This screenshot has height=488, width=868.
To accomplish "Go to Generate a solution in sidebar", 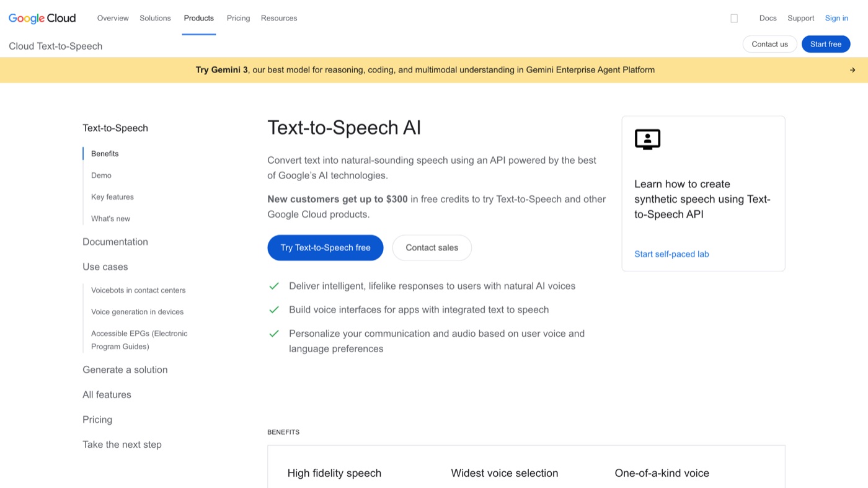I will (x=125, y=370).
